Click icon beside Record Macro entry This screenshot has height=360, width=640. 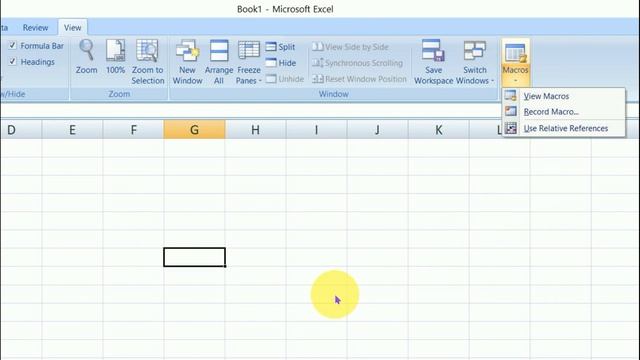tap(511, 111)
